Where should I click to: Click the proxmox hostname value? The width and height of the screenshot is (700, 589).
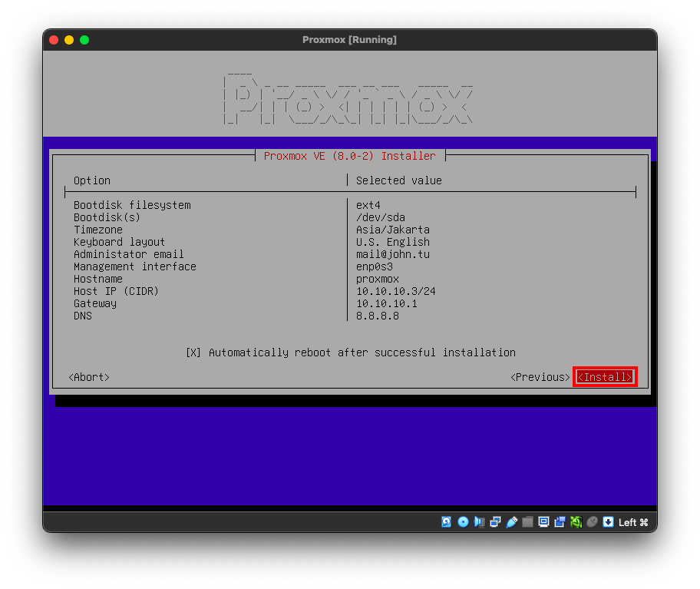(x=377, y=279)
